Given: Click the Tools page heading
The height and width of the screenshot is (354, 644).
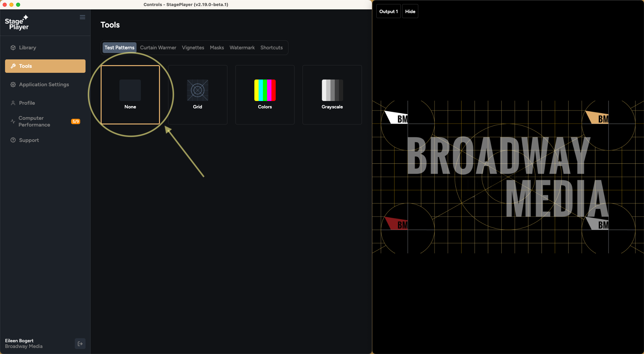Looking at the screenshot, I should [110, 25].
